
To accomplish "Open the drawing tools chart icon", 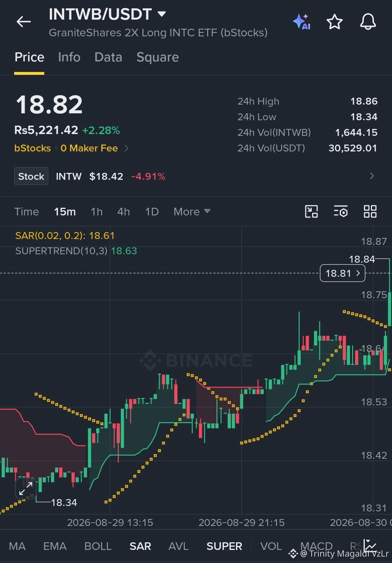I will point(311,211).
